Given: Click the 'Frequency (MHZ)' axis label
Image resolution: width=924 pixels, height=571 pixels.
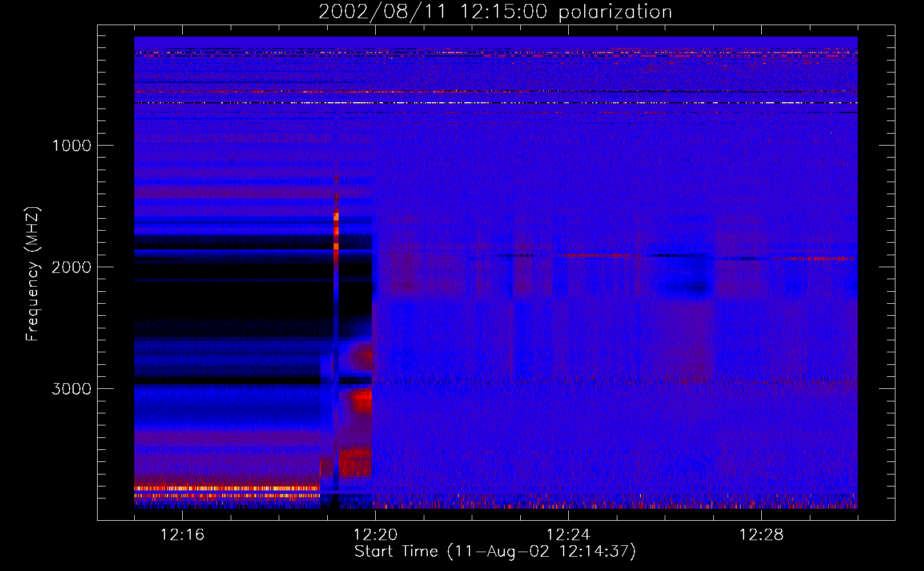Looking at the screenshot, I should pos(33,274).
